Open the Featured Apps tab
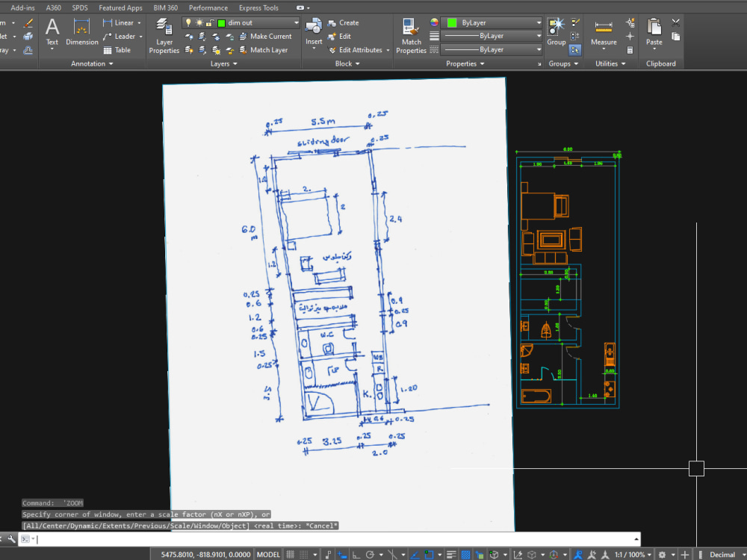Image resolution: width=747 pixels, height=560 pixels. (x=120, y=7)
